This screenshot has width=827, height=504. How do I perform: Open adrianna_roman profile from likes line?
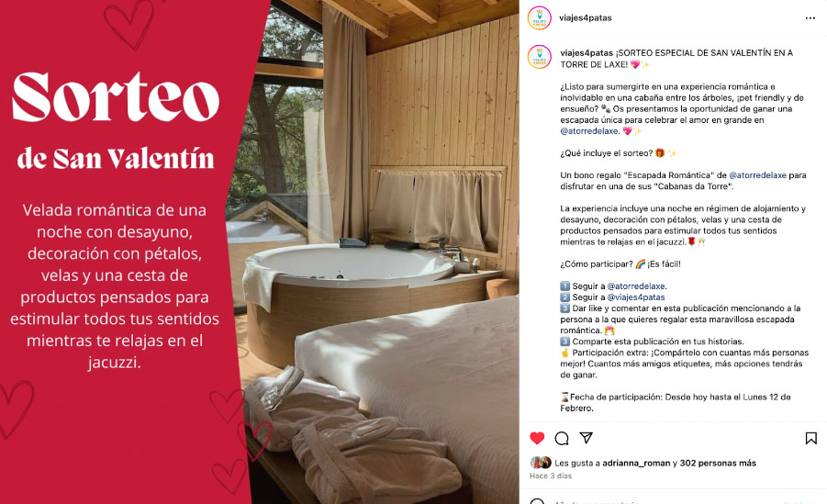636,463
